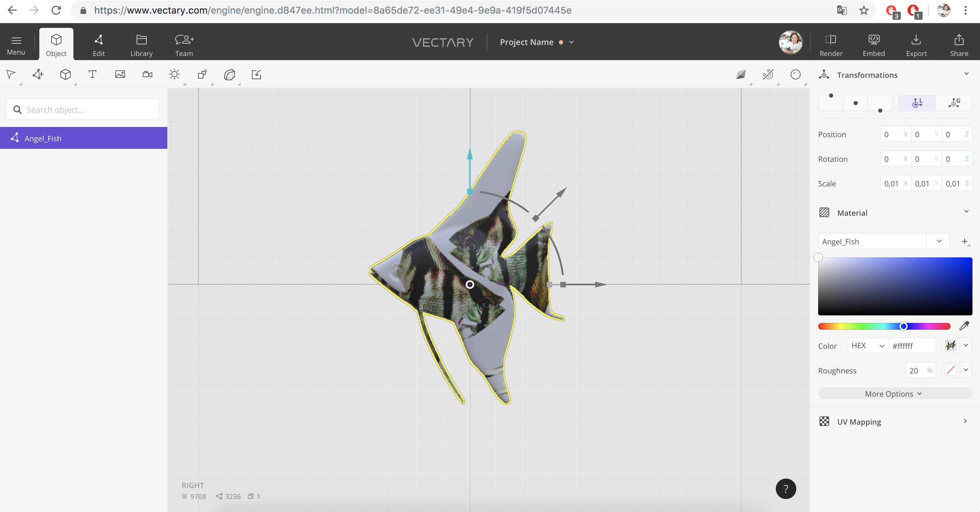Open the Angel_Fish material dropdown
The width and height of the screenshot is (980, 512).
coord(939,241)
